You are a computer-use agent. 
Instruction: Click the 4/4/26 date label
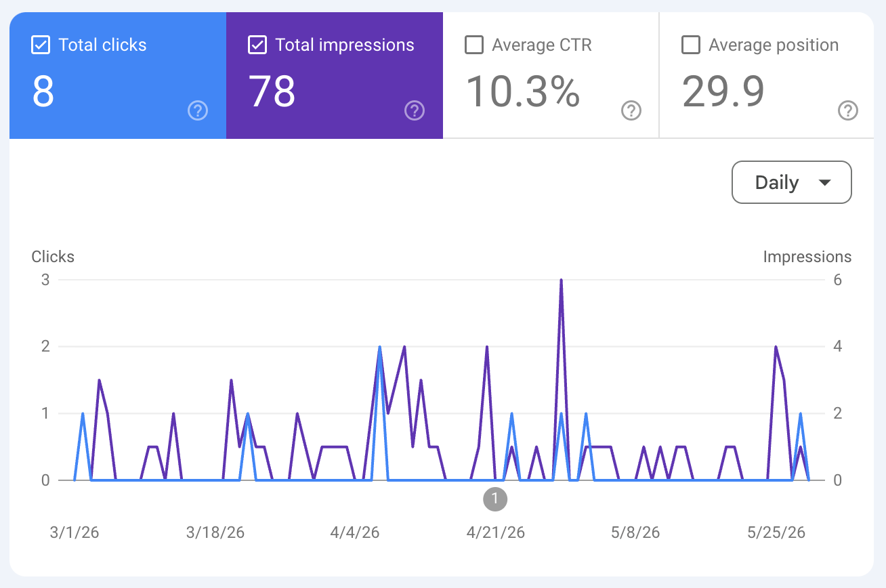[355, 532]
